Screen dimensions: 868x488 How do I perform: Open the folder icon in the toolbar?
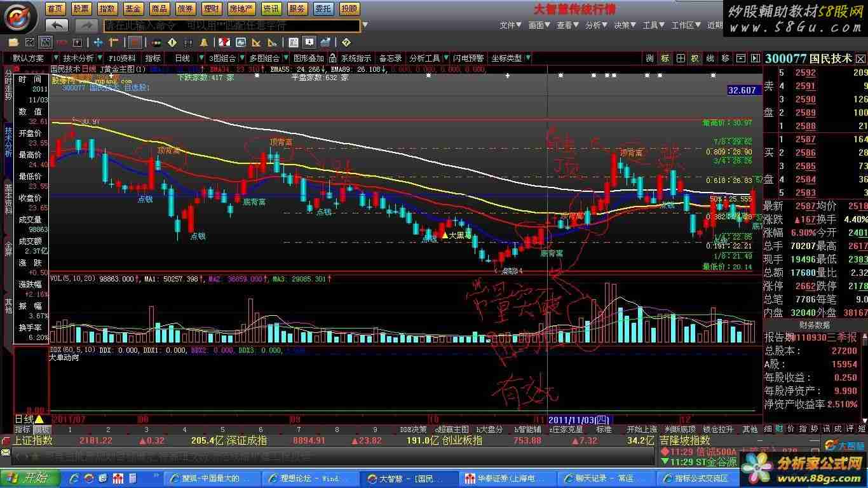coord(13,43)
